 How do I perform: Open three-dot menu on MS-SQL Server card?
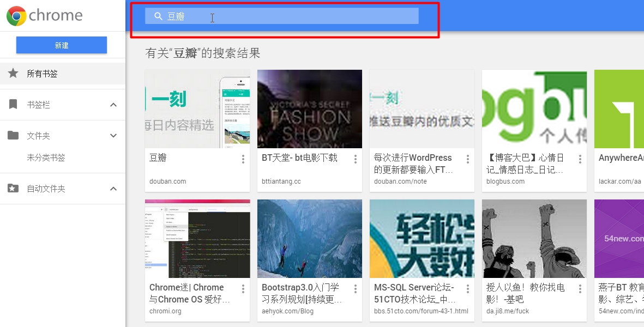[468, 289]
